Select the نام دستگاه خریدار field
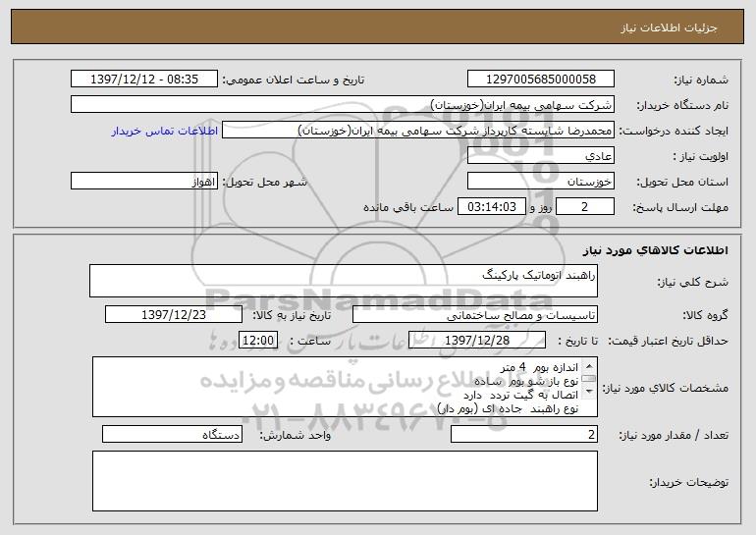This screenshot has width=756, height=535. (343, 104)
